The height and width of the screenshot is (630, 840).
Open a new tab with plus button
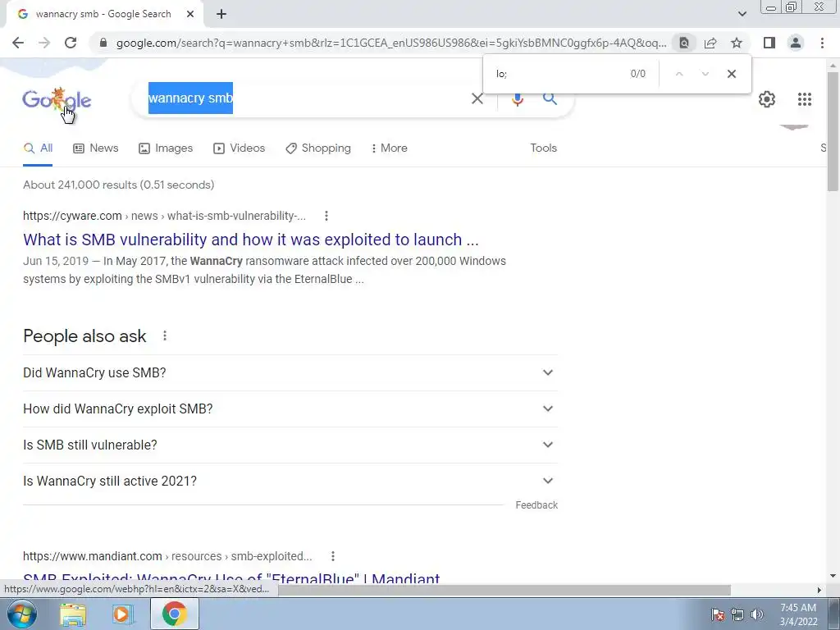click(221, 15)
